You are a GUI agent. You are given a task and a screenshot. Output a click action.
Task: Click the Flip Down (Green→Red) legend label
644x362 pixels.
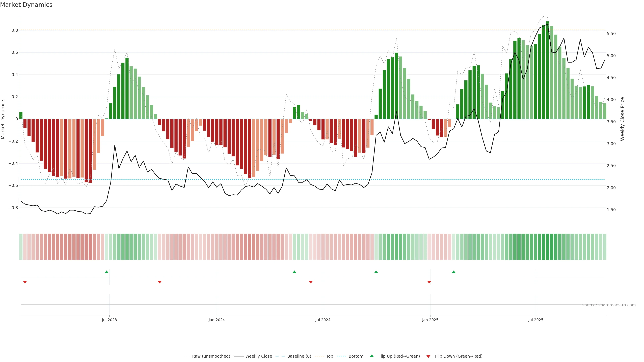pos(459,356)
